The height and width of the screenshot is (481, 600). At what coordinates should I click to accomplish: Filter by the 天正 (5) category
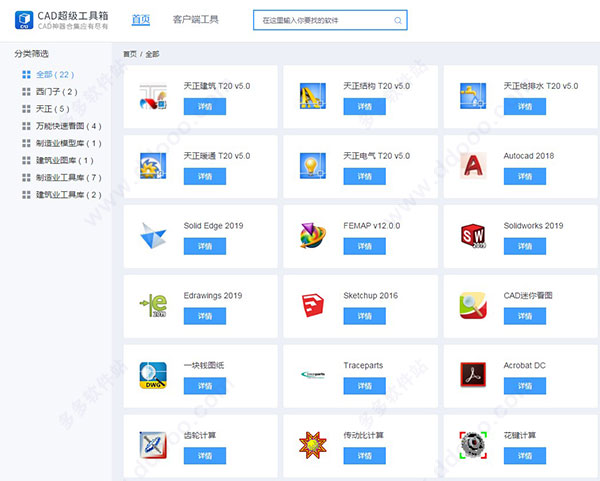click(x=46, y=109)
